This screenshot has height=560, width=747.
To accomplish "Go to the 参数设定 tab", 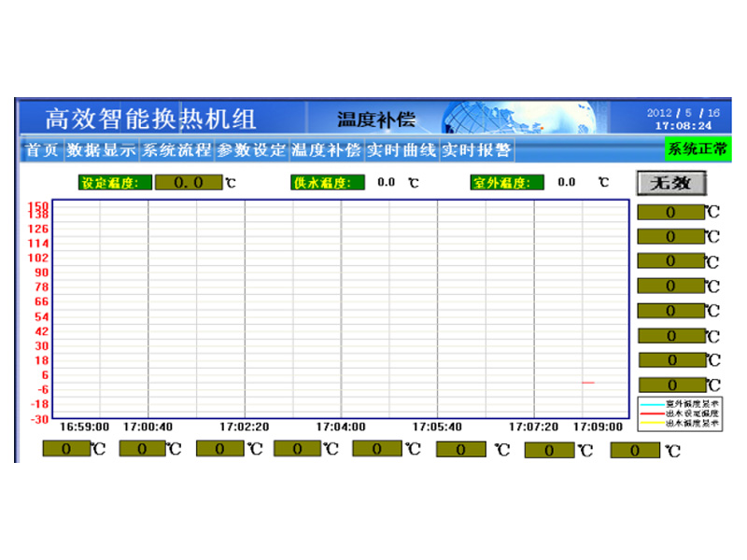I will pyautogui.click(x=251, y=150).
